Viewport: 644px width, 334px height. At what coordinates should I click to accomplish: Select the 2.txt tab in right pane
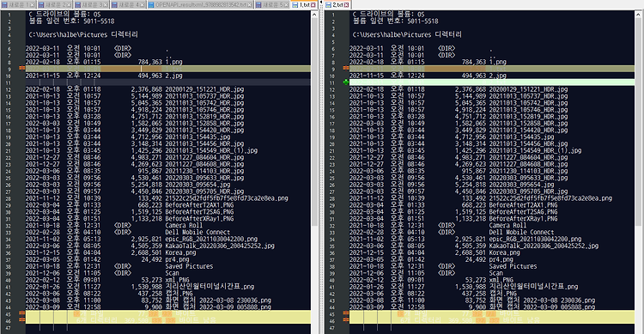337,4
